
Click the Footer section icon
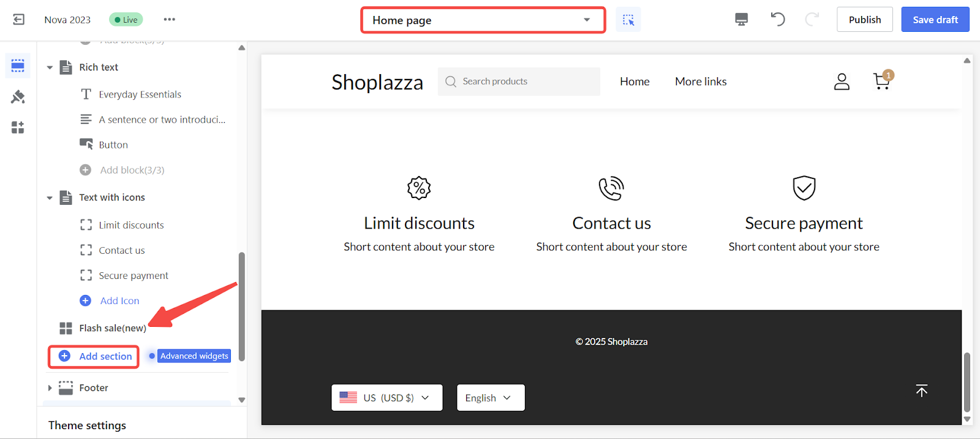(x=66, y=387)
